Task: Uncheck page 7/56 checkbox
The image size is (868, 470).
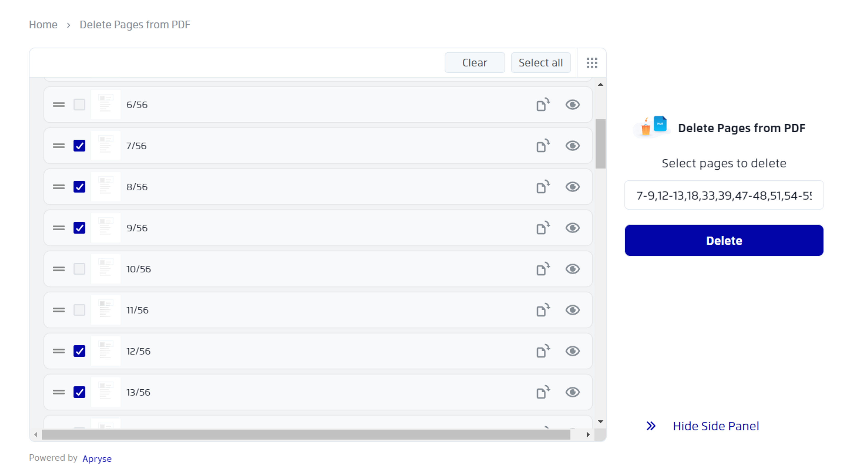Action: 79,146
